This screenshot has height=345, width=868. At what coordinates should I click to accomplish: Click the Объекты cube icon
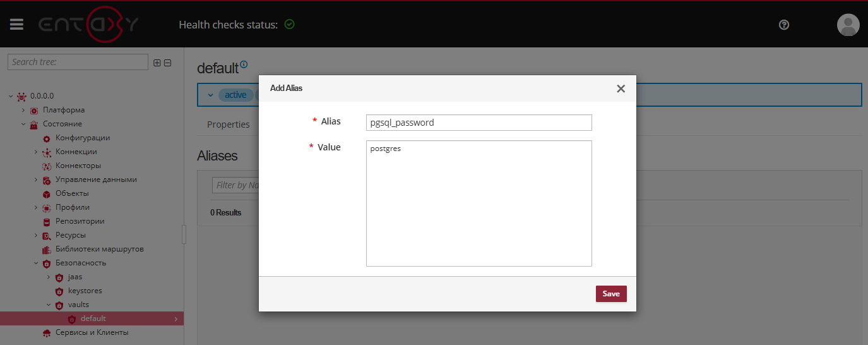47,194
